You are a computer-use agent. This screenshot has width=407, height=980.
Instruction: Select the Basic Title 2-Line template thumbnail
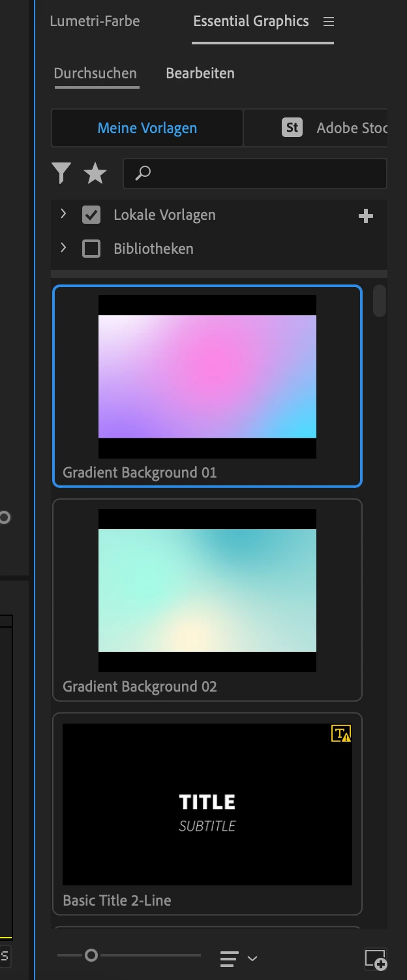click(207, 804)
